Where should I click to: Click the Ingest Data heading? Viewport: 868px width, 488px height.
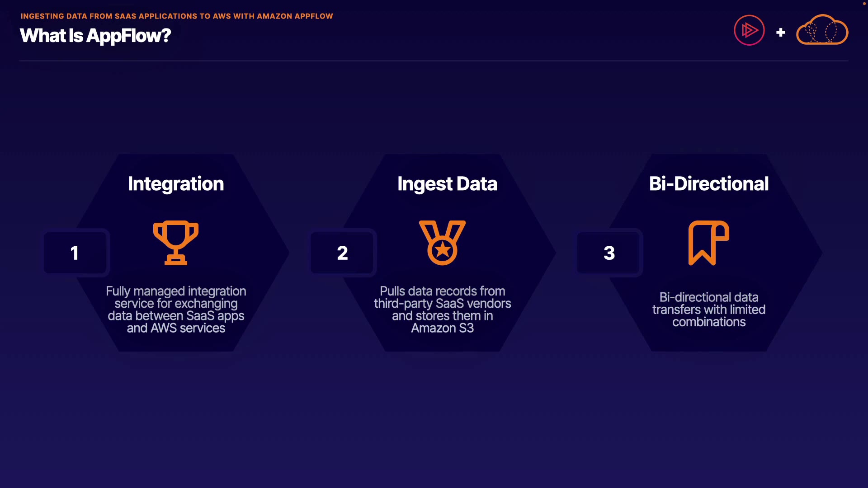(447, 184)
